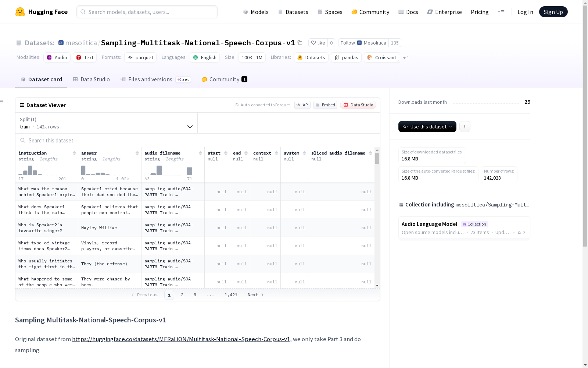Image resolution: width=588 pixels, height=368 pixels.
Task: Select the row about Speaker2's favourite singer
Action: (x=195, y=228)
